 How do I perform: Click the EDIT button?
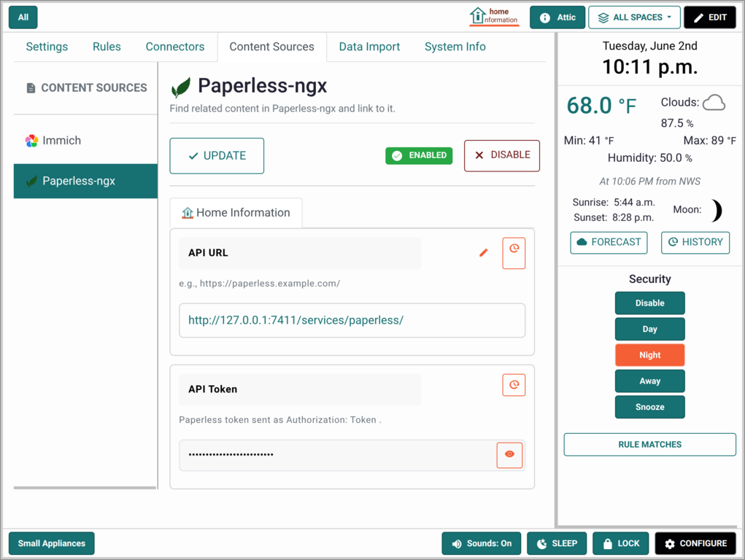pos(710,17)
